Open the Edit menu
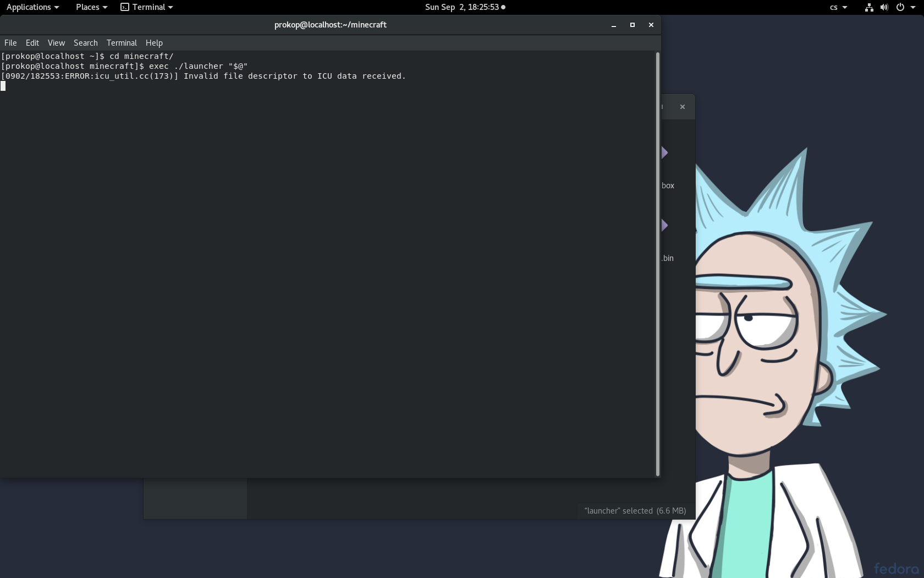Image resolution: width=924 pixels, height=578 pixels. click(x=32, y=43)
